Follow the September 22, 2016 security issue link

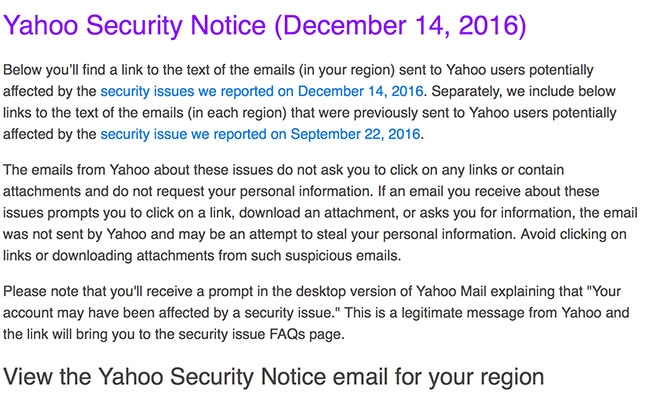pos(261,134)
